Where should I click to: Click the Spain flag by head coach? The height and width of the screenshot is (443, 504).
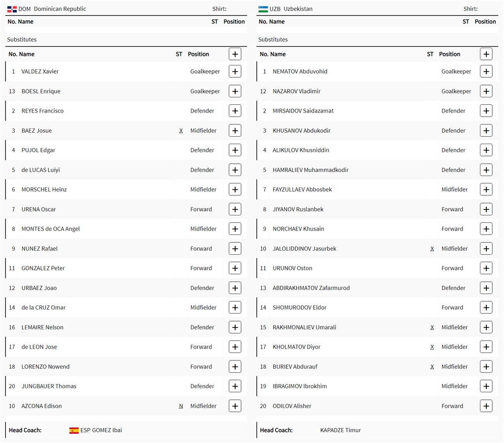pos(74,430)
